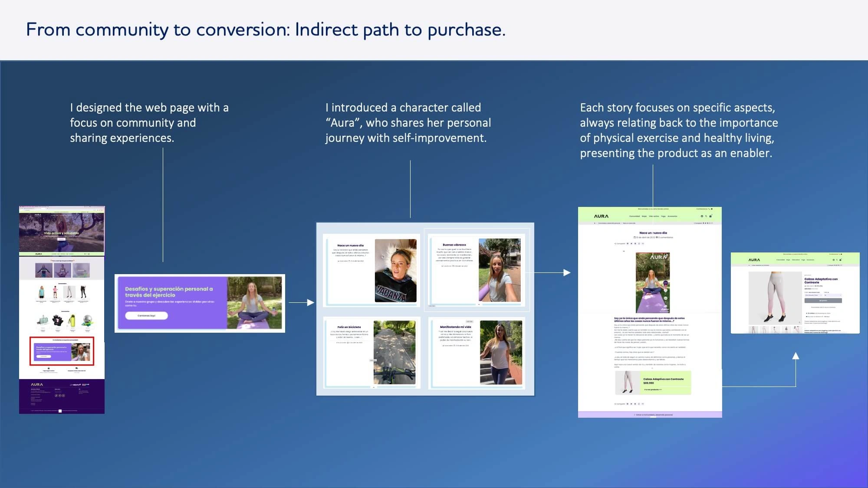This screenshot has width=868, height=488.
Task: Click account icon in blog page header
Action: (x=702, y=216)
